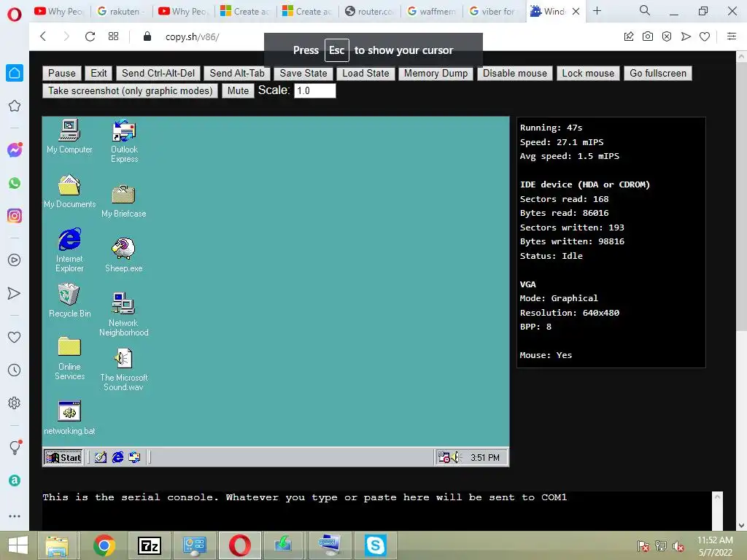747x560 pixels.
Task: Open Opera speed dial grid icon
Action: click(x=113, y=36)
